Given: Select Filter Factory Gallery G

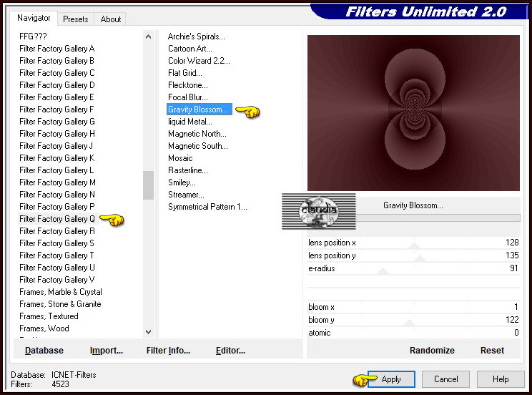Looking at the screenshot, I should click(56, 122).
